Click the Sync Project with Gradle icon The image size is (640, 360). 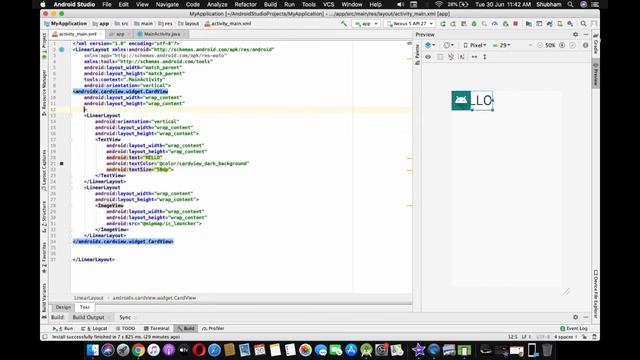(549, 24)
